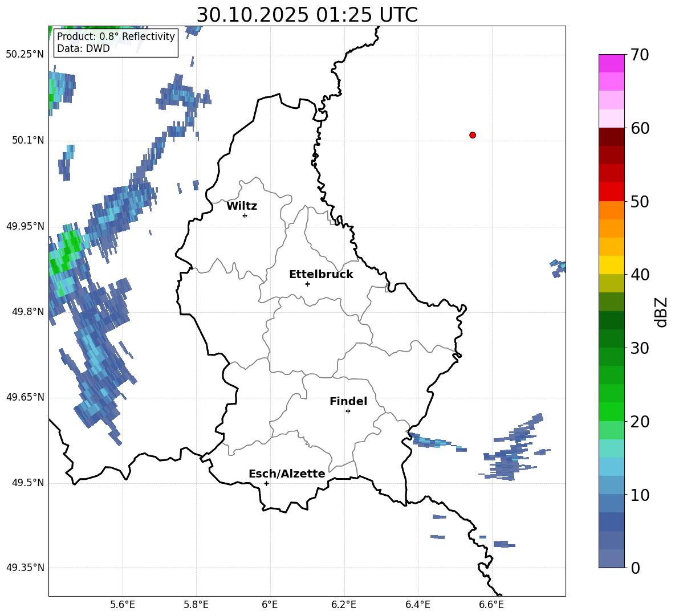Image resolution: width=675 pixels, height=616 pixels.
Task: Click the 0 colorbar tick label
Action: tap(636, 568)
